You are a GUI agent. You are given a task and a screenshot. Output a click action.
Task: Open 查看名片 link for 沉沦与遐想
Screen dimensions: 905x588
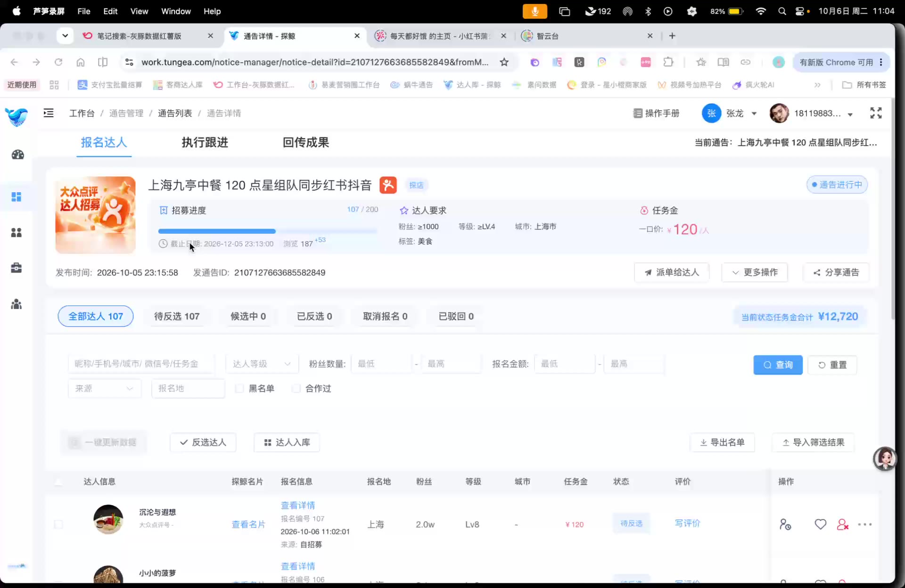pos(248,524)
